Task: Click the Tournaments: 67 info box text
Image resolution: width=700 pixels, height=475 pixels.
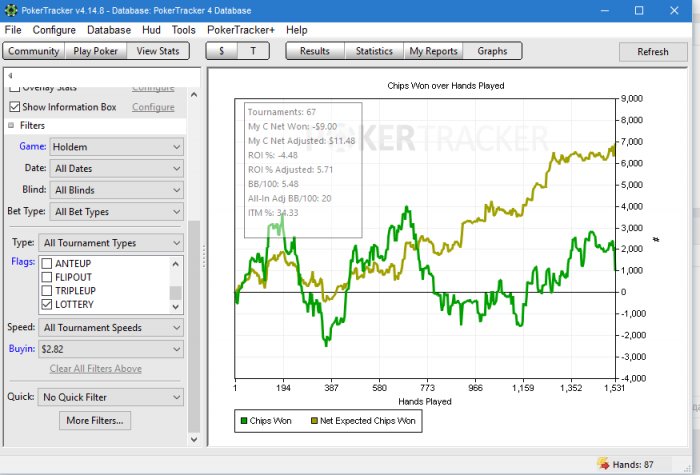Action: [282, 112]
